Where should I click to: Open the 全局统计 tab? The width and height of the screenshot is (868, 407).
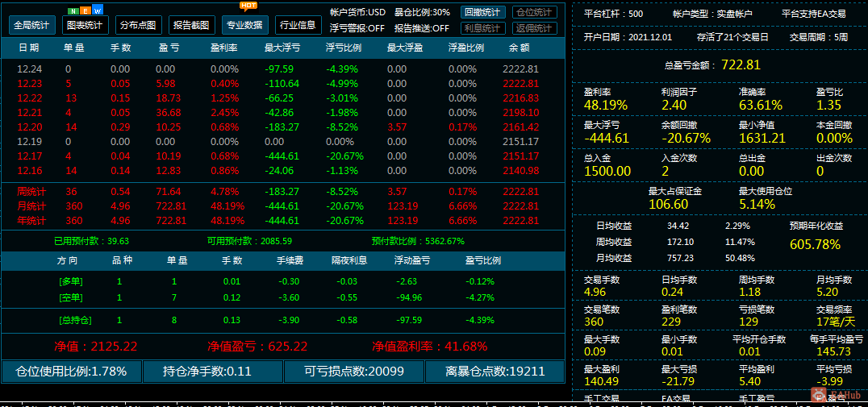tap(32, 25)
